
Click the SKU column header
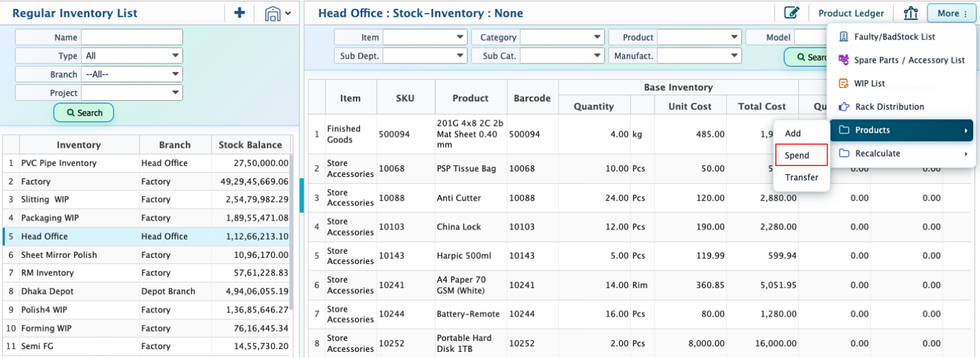[x=406, y=98]
